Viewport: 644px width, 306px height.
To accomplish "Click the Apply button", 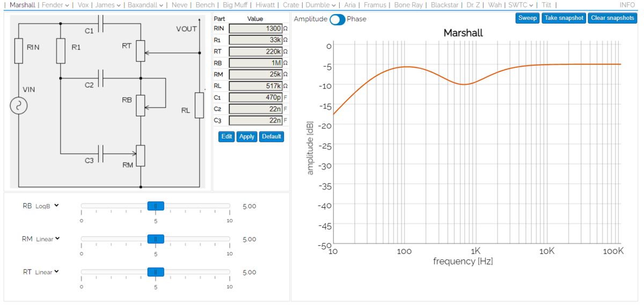I will click(247, 136).
